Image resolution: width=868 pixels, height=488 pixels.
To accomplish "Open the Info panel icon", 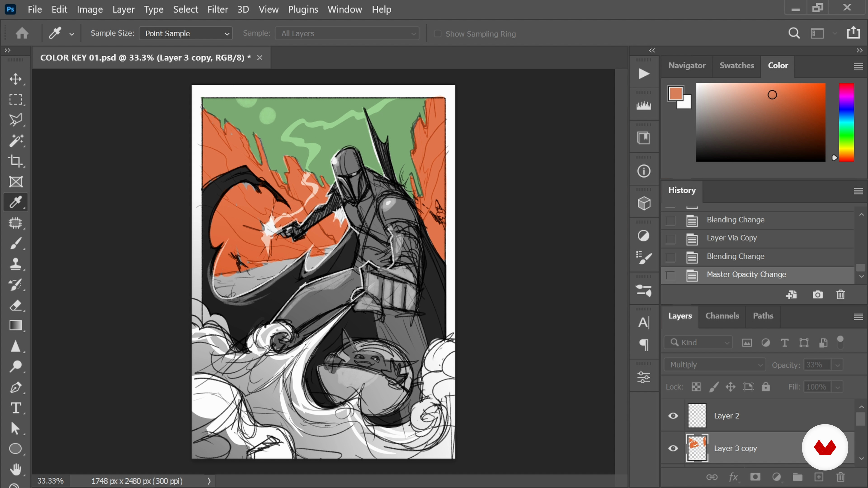I will [x=644, y=171].
